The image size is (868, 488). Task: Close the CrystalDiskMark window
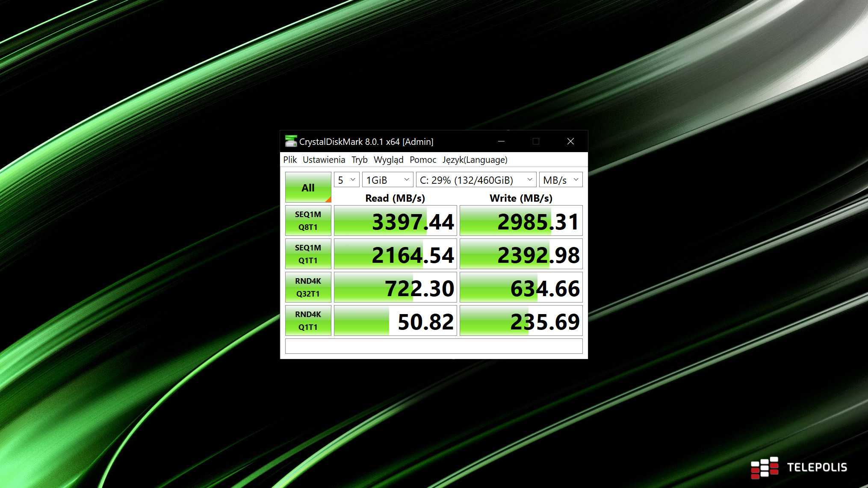point(570,141)
